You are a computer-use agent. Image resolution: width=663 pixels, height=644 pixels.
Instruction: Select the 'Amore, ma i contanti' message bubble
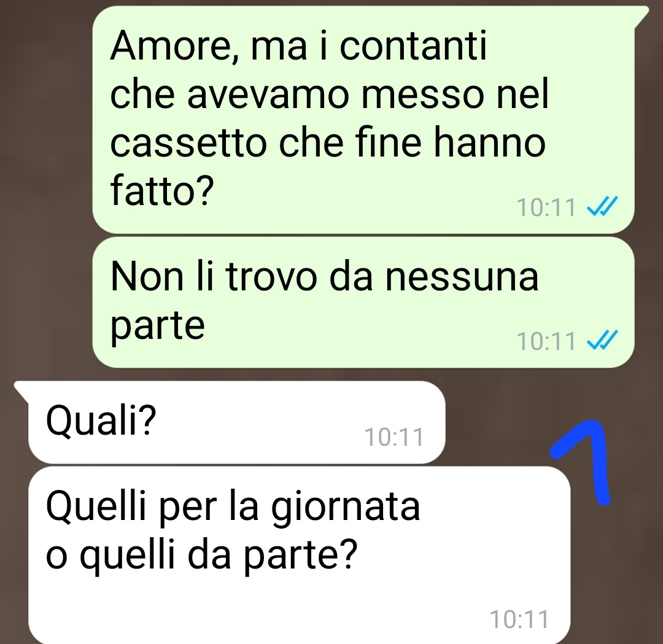coord(363,120)
